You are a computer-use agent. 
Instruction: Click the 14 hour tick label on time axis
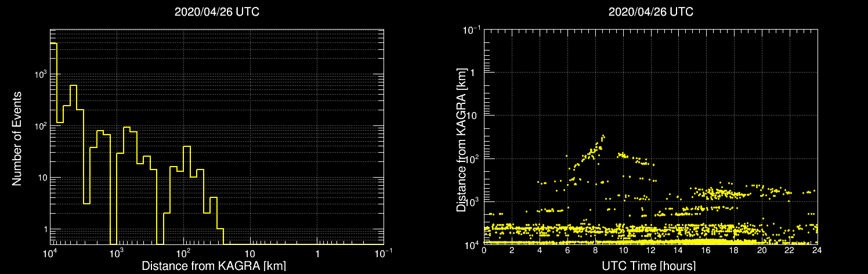678,250
